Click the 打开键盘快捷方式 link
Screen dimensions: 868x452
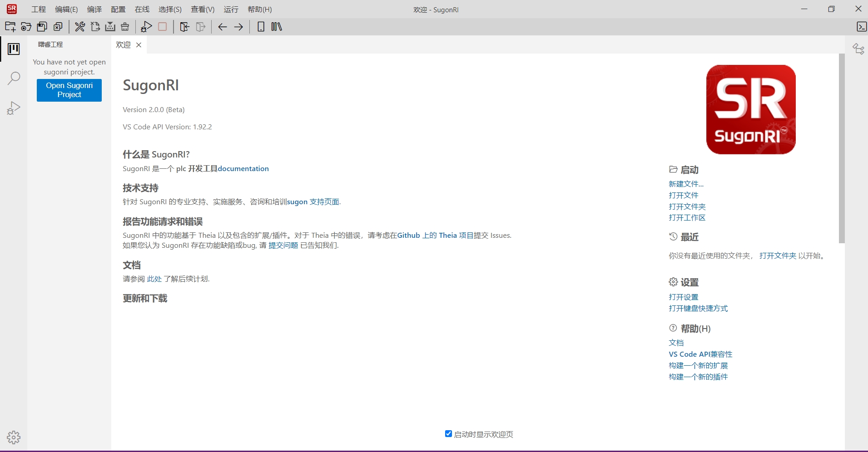(x=698, y=309)
